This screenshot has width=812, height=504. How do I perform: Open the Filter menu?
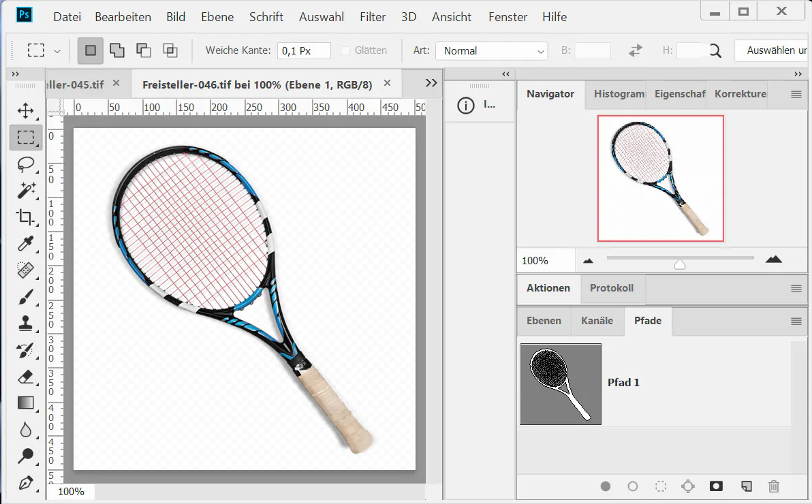(x=372, y=16)
